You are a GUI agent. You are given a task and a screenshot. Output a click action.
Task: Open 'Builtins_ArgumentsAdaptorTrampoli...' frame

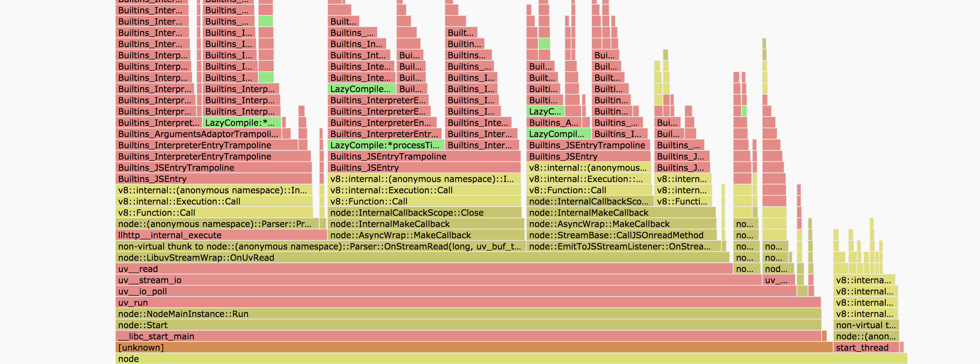pos(198,134)
